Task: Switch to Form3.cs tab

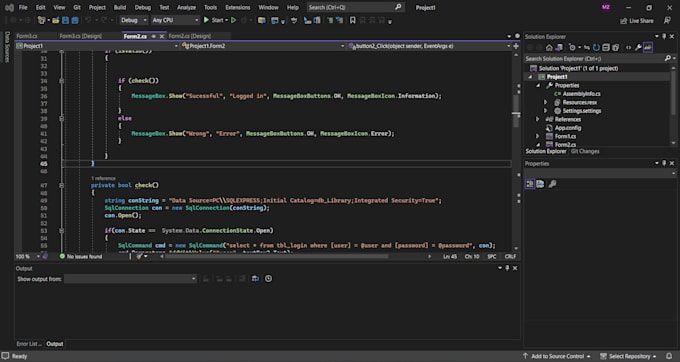Action: coord(27,36)
